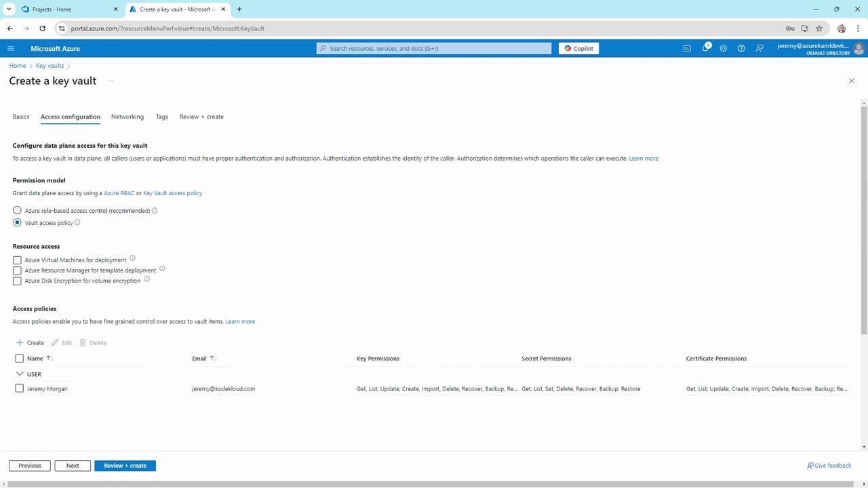The height and width of the screenshot is (488, 868).
Task: Click Home in the breadcrumb
Action: click(18, 66)
